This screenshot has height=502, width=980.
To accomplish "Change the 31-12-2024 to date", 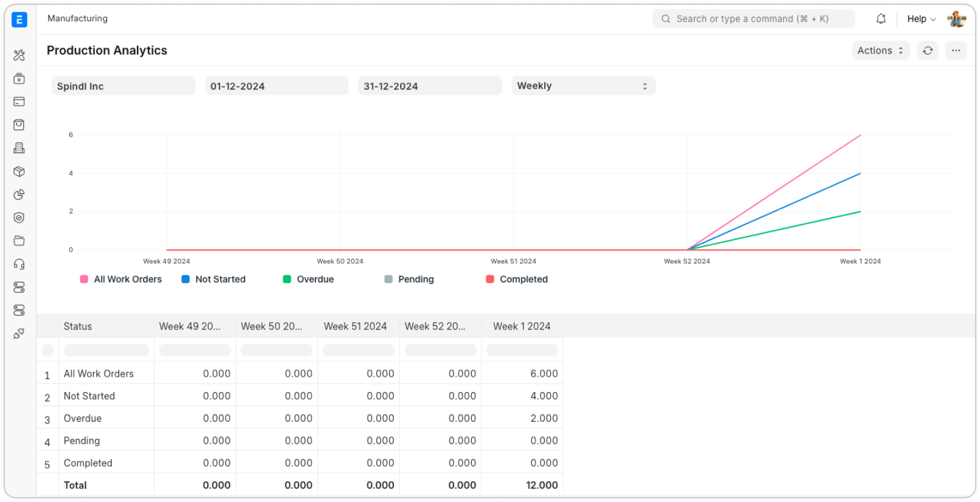I will [430, 86].
